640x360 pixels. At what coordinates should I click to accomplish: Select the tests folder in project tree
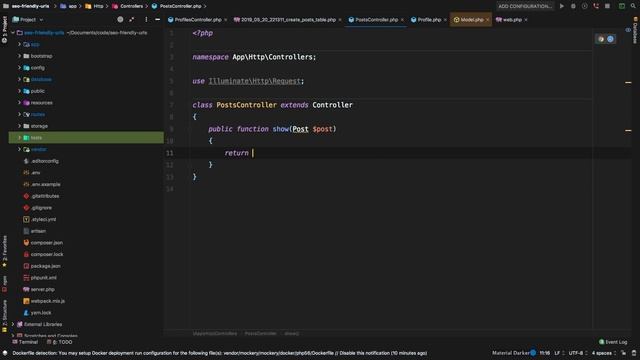coord(86,138)
